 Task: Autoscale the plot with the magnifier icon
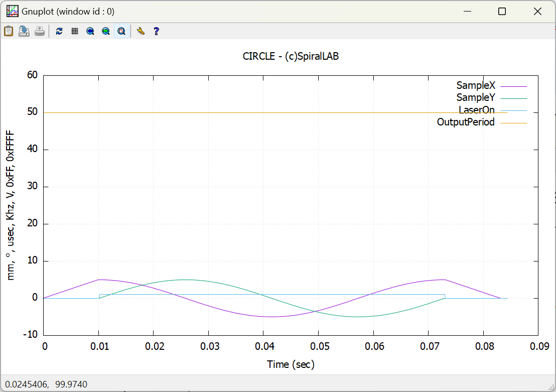pos(121,31)
